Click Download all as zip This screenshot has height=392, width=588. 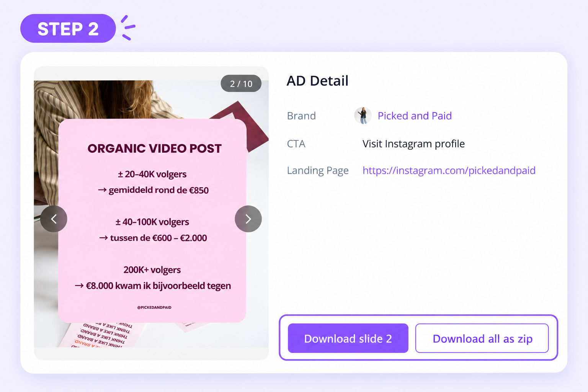[x=482, y=338]
